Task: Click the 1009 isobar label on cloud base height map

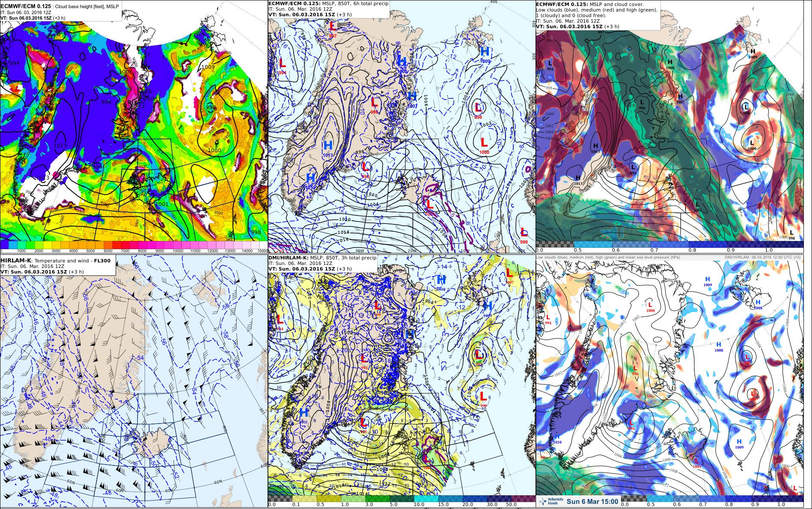Action: pyautogui.click(x=208, y=67)
